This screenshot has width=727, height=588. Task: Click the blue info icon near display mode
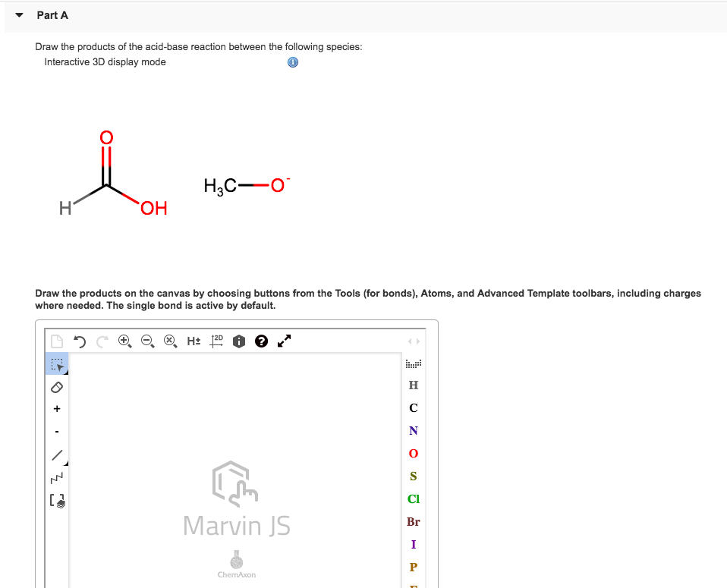click(292, 63)
